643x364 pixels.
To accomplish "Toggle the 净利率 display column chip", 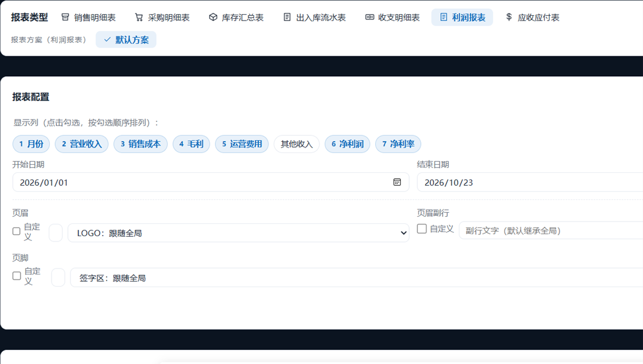I will [398, 144].
